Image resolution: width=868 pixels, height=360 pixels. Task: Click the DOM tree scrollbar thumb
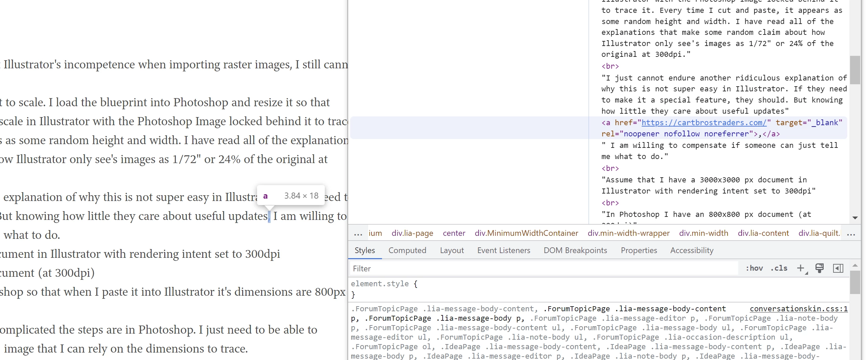pyautogui.click(x=855, y=70)
